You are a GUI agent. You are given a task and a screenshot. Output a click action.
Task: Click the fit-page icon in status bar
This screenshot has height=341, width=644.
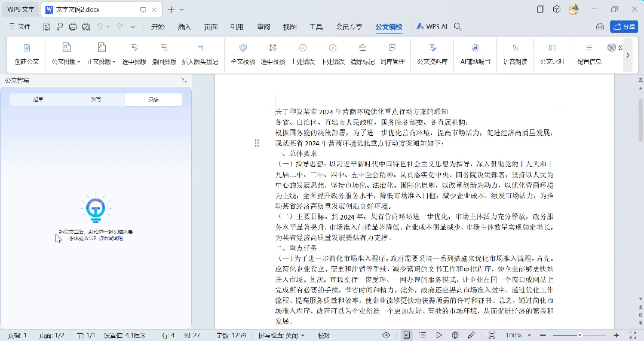click(x=492, y=335)
